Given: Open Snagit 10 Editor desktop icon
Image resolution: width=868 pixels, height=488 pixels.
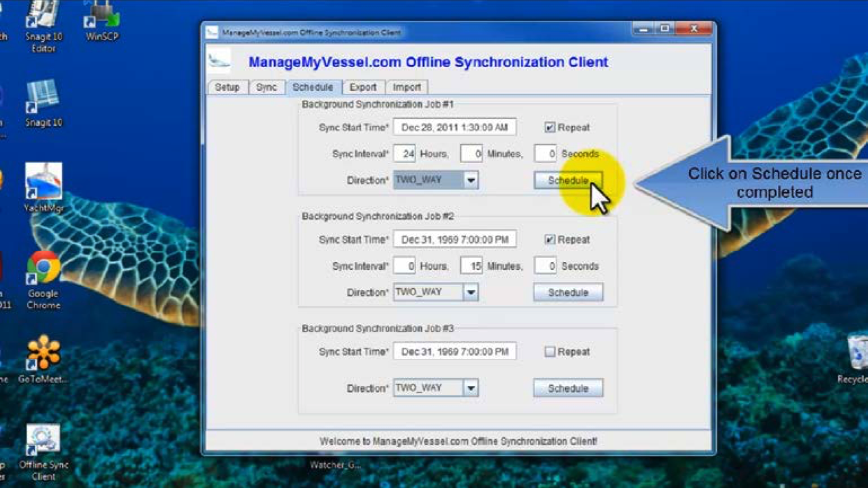Looking at the screenshot, I should (x=43, y=26).
